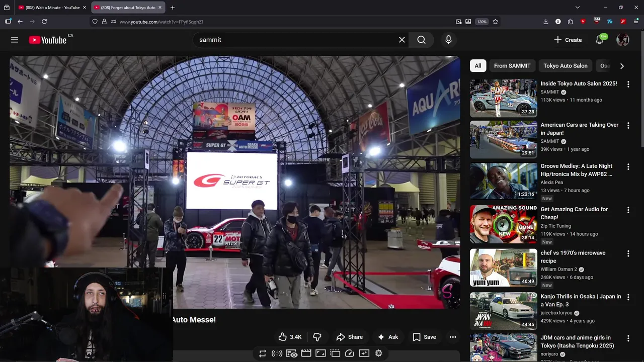The width and height of the screenshot is (644, 362).
Task: Open the notifications bell
Action: coord(600,40)
